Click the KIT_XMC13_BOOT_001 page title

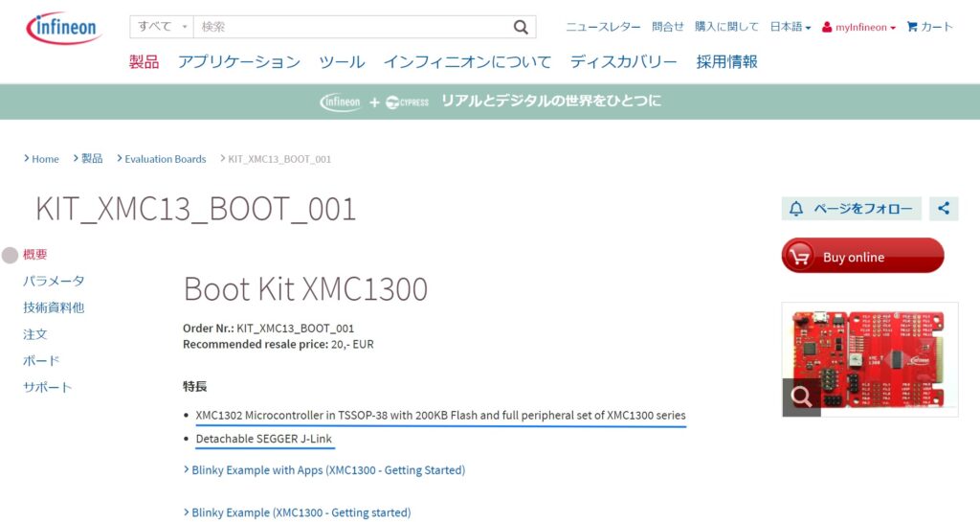[195, 209]
